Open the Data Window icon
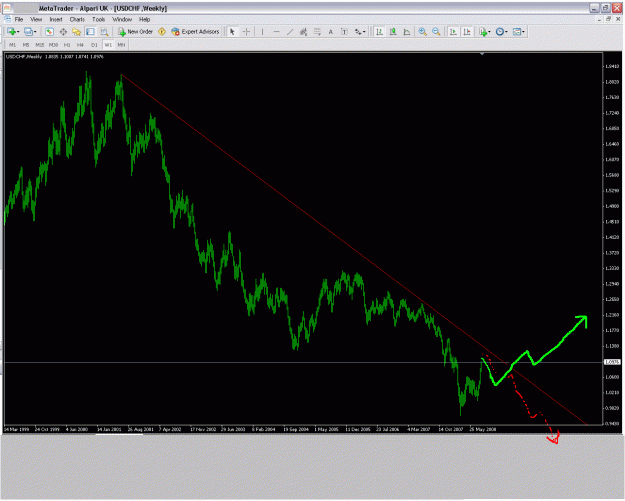This screenshot has height=501, width=625. pos(63,32)
